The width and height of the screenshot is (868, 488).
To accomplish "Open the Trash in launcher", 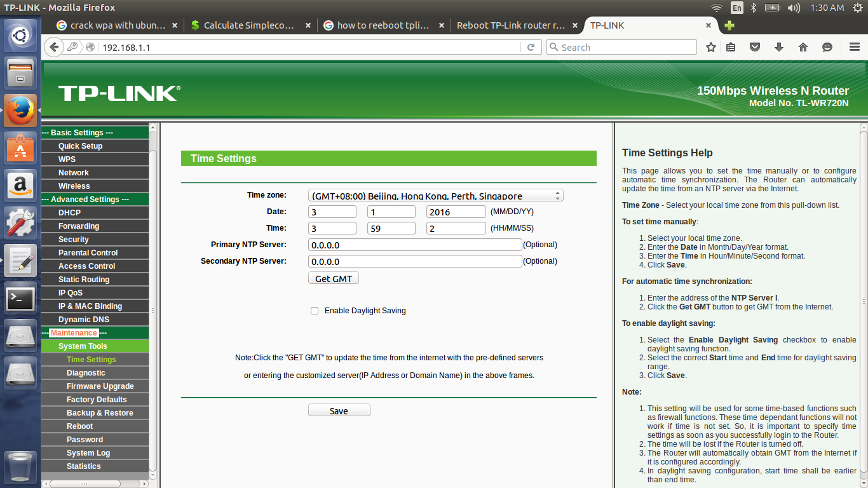I will point(21,467).
